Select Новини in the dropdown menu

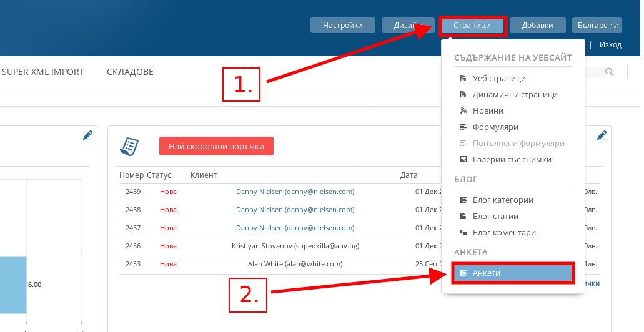click(x=487, y=111)
